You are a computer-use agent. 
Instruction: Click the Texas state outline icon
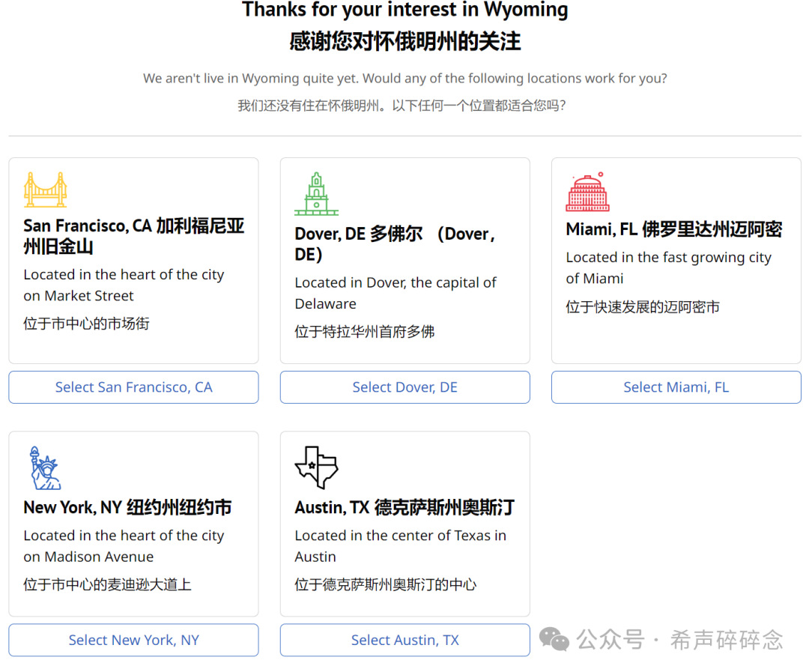point(316,467)
